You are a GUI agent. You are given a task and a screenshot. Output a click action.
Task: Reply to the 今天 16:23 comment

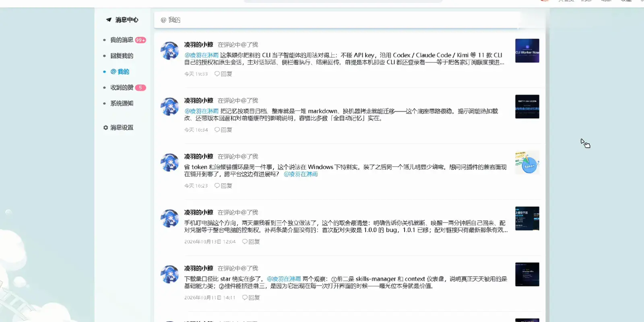pos(223,186)
